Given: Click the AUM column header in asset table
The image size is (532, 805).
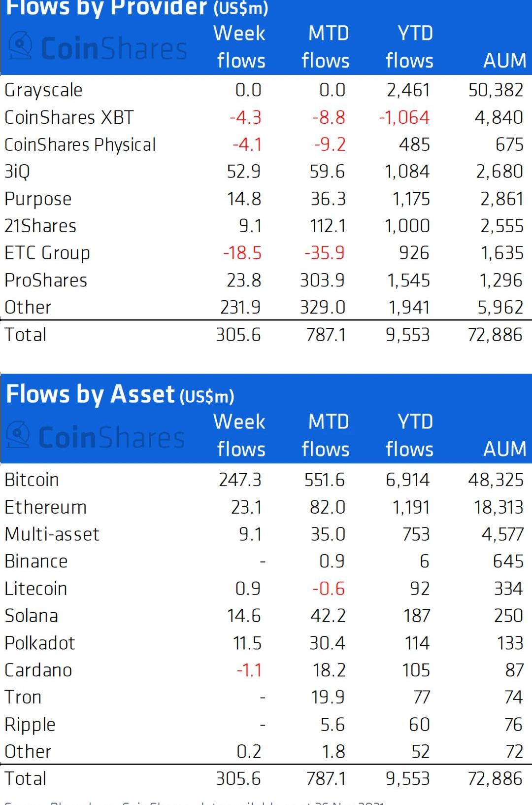Looking at the screenshot, I should pyautogui.click(x=504, y=449).
